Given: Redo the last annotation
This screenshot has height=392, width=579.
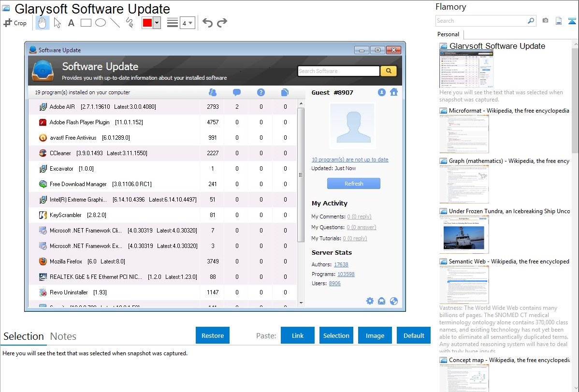Looking at the screenshot, I should 222,23.
